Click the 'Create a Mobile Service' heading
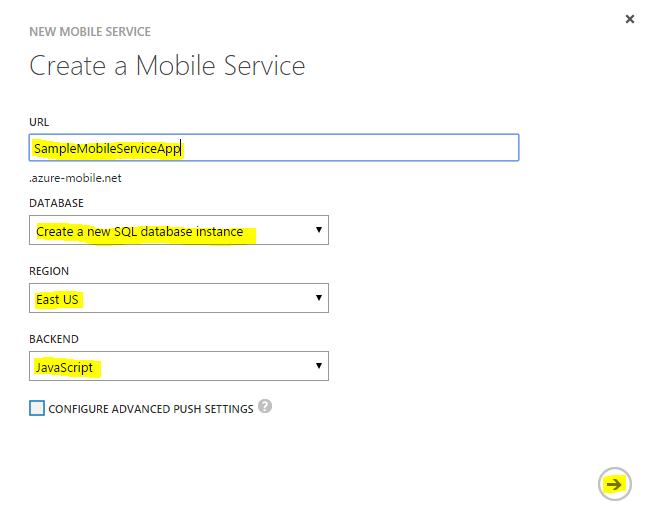The image size is (649, 523). pyautogui.click(x=167, y=66)
